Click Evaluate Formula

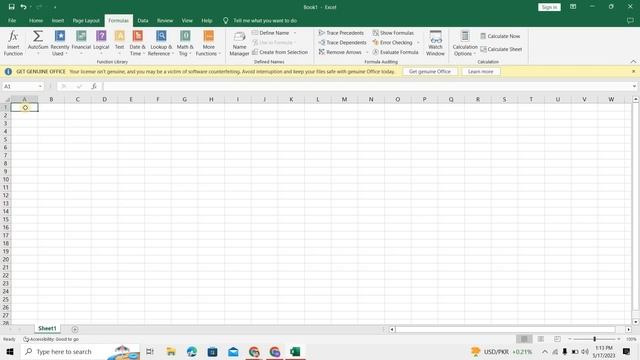point(395,52)
